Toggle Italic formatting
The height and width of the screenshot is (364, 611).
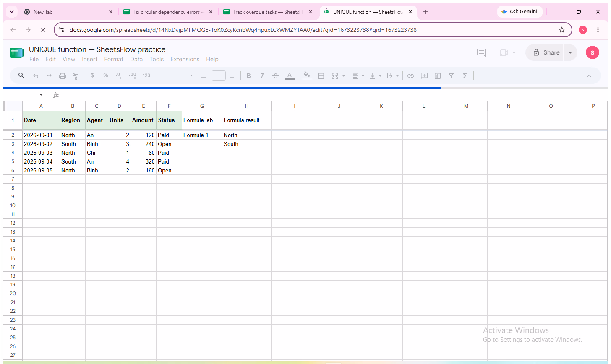262,76
